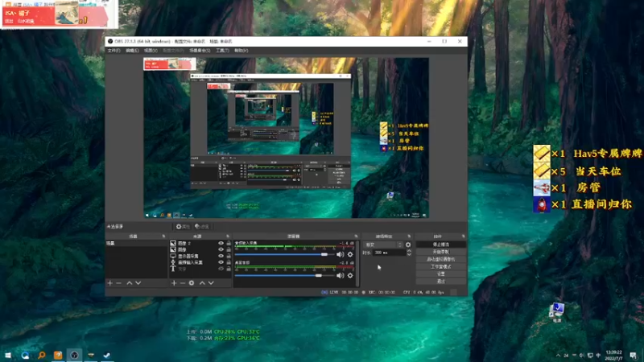Increase the 时长 duration with the up stepper

(x=409, y=251)
